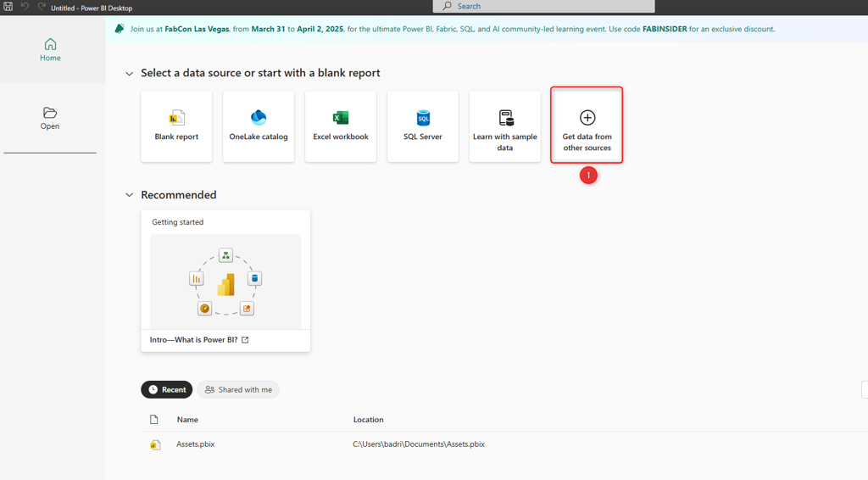Open the Assets.pbix recent file
The image size is (868, 480).
coord(196,444)
